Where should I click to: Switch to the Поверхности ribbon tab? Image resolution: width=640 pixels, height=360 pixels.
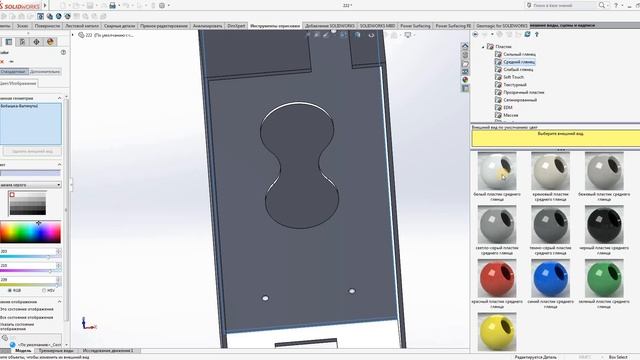tap(47, 26)
